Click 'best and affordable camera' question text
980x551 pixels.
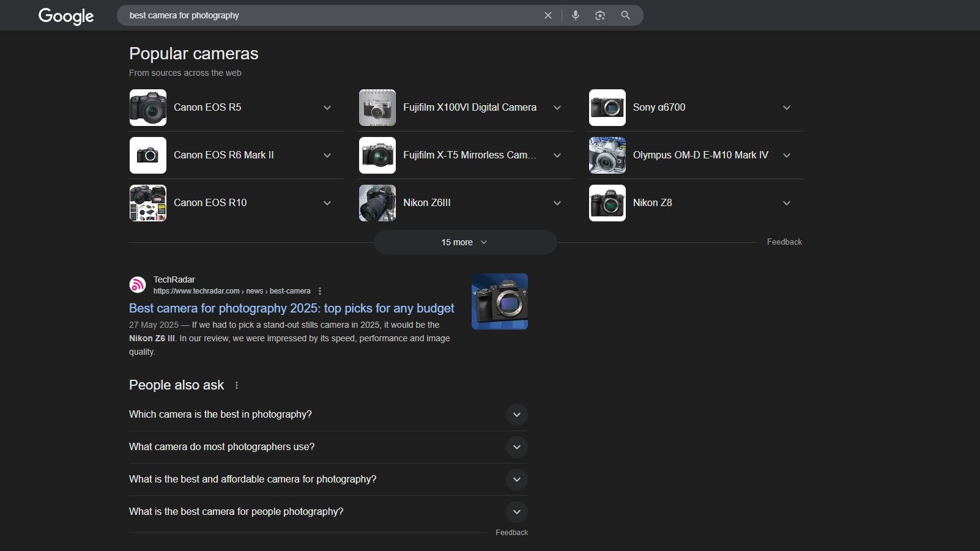253,479
